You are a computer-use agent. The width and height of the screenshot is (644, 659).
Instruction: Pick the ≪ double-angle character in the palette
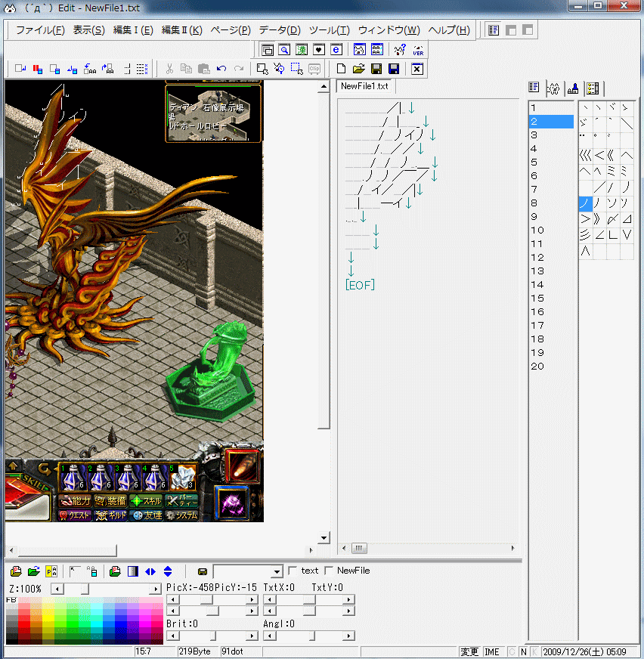[x=613, y=156]
